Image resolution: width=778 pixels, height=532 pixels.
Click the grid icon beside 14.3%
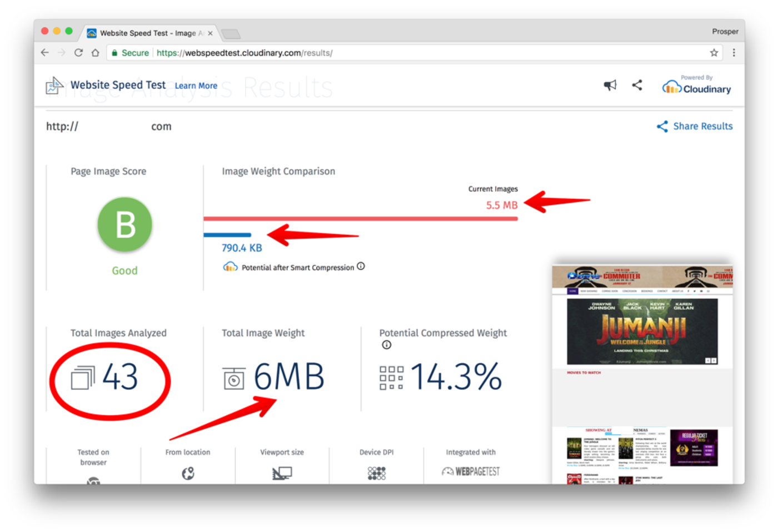(x=391, y=378)
